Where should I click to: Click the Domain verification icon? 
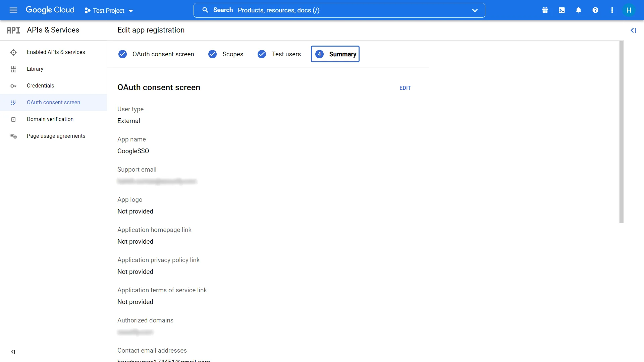point(13,119)
